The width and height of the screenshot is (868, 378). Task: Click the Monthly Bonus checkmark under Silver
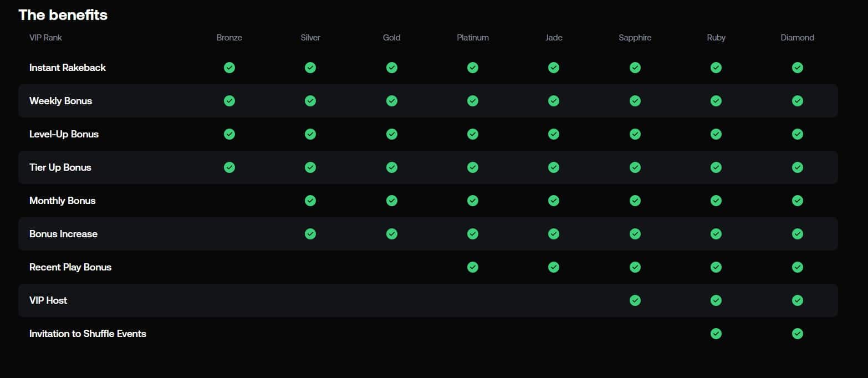tap(310, 201)
